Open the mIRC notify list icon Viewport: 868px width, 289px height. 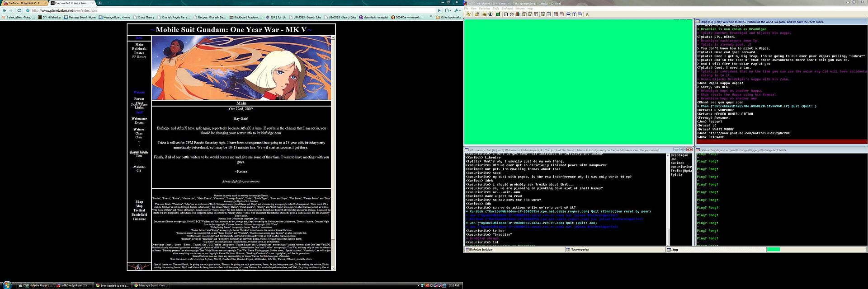point(556,14)
